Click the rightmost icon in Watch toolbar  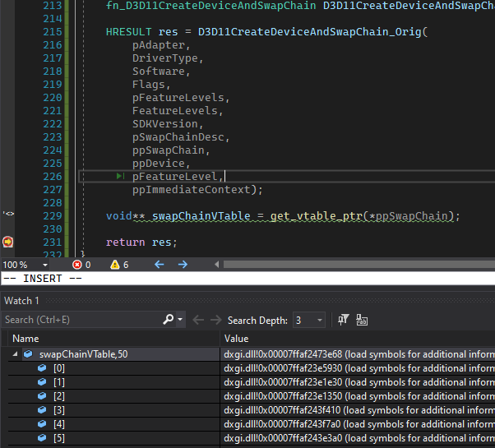tap(362, 320)
